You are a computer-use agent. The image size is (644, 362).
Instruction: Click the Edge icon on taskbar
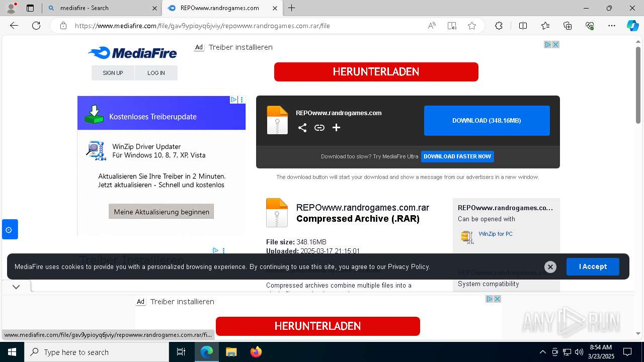coord(207,352)
